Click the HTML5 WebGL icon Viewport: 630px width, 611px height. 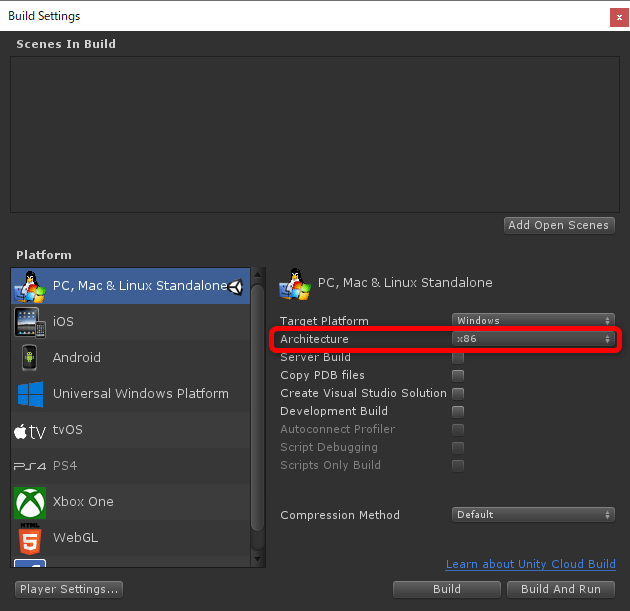30,538
